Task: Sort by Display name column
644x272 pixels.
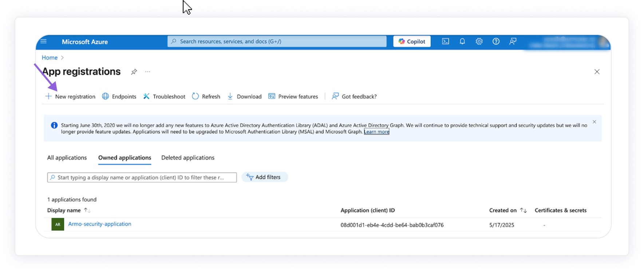Action: pos(69,210)
